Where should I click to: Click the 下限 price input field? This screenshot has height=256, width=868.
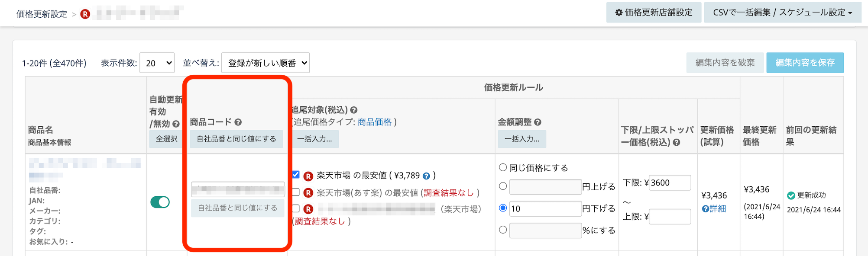[x=670, y=183]
